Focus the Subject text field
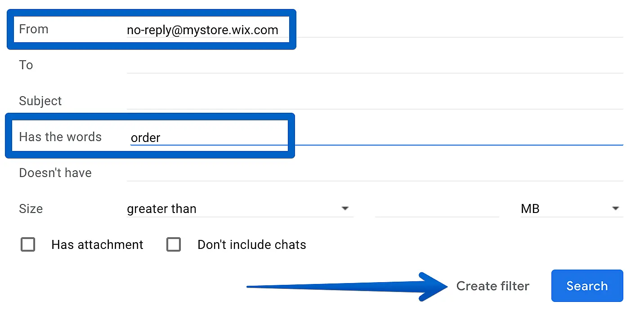 (x=374, y=101)
